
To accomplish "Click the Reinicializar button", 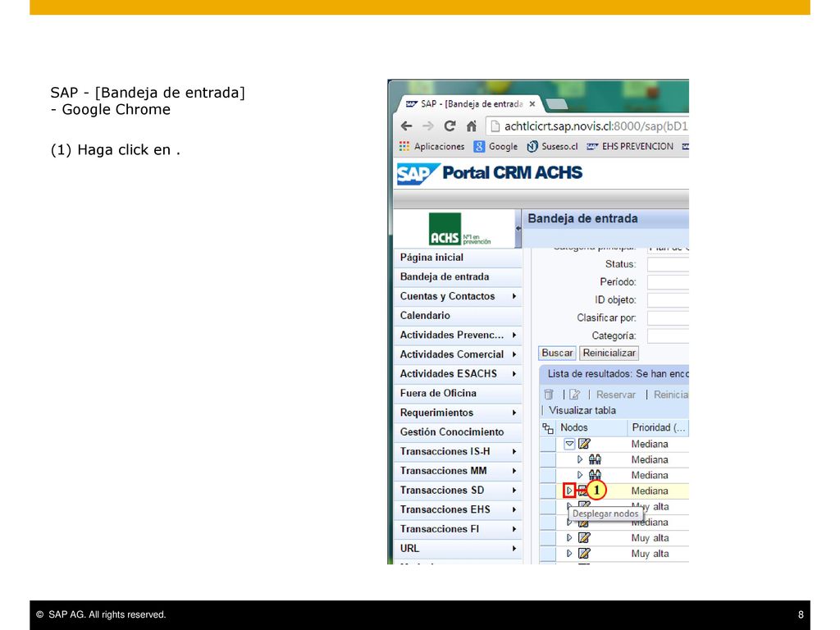I will pyautogui.click(x=609, y=353).
